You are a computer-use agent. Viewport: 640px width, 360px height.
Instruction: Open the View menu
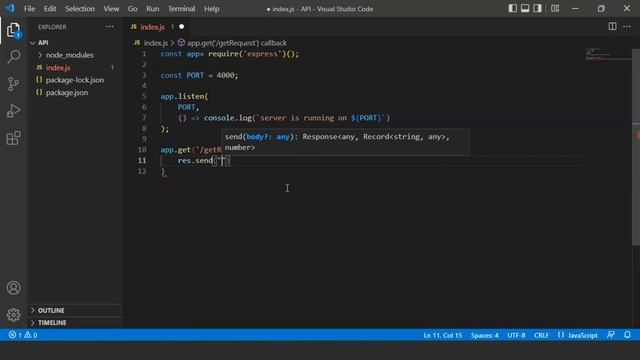pos(111,9)
